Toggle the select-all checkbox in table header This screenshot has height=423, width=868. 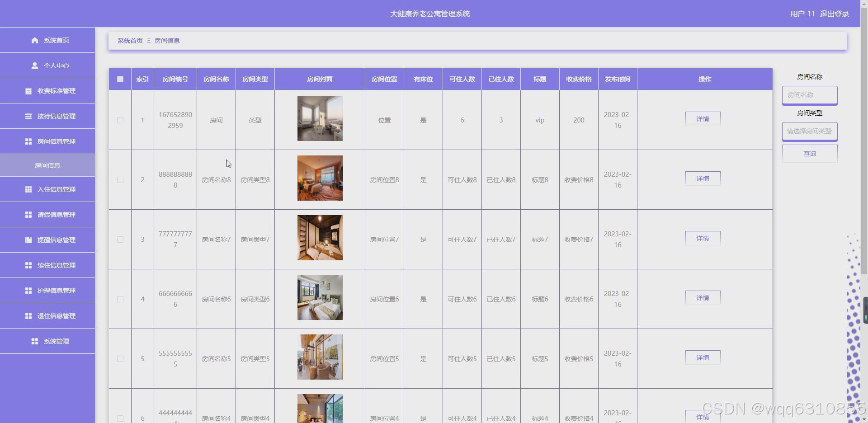tap(120, 79)
